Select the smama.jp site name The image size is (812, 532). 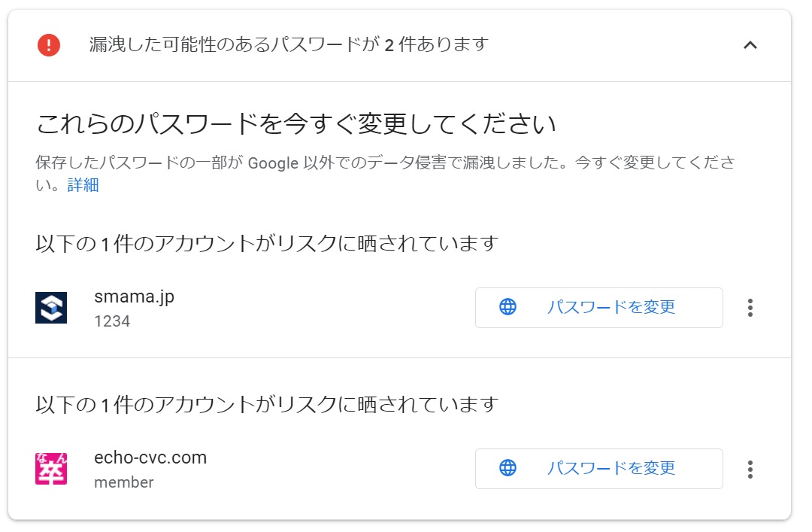tap(134, 296)
